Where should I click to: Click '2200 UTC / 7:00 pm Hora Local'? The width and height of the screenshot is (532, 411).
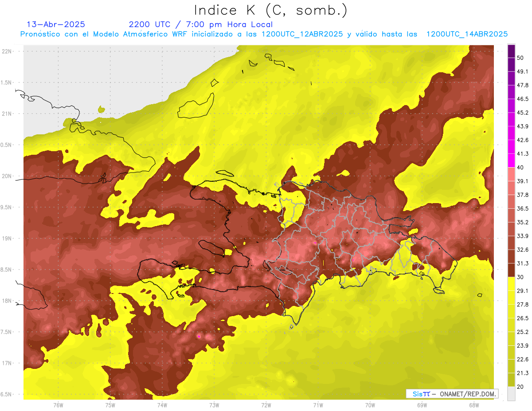(x=201, y=24)
